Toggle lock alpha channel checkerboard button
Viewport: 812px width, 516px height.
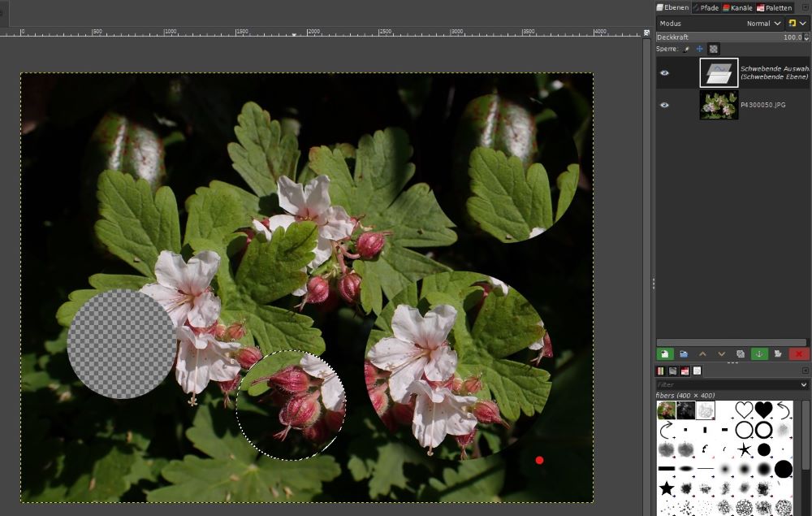point(713,49)
